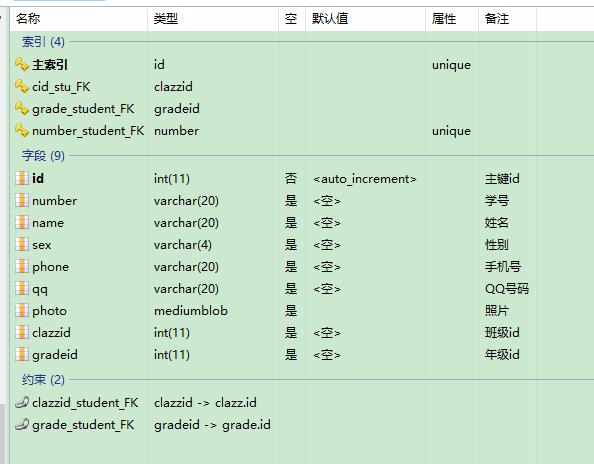The height and width of the screenshot is (464, 594).
Task: Click the QQ号码 remark cell
Action: pyautogui.click(x=507, y=289)
